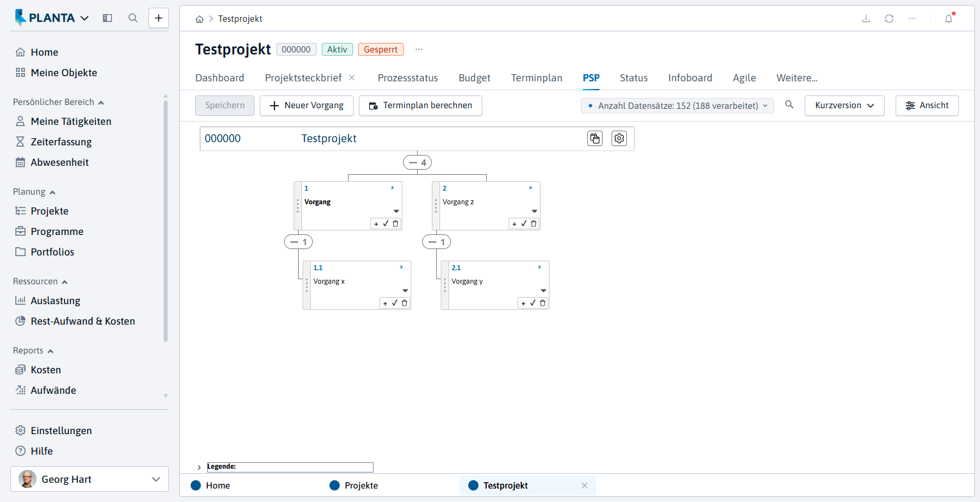Collapse the 1-child node under Vorgang z

coord(437,242)
